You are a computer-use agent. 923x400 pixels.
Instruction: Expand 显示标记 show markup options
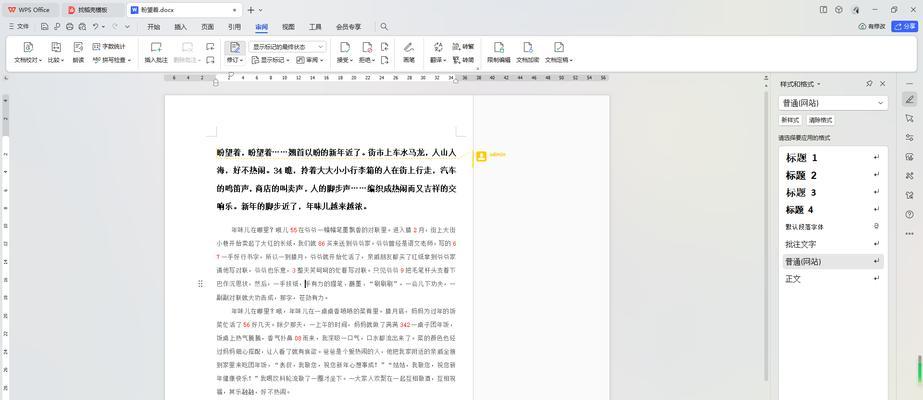(271, 60)
